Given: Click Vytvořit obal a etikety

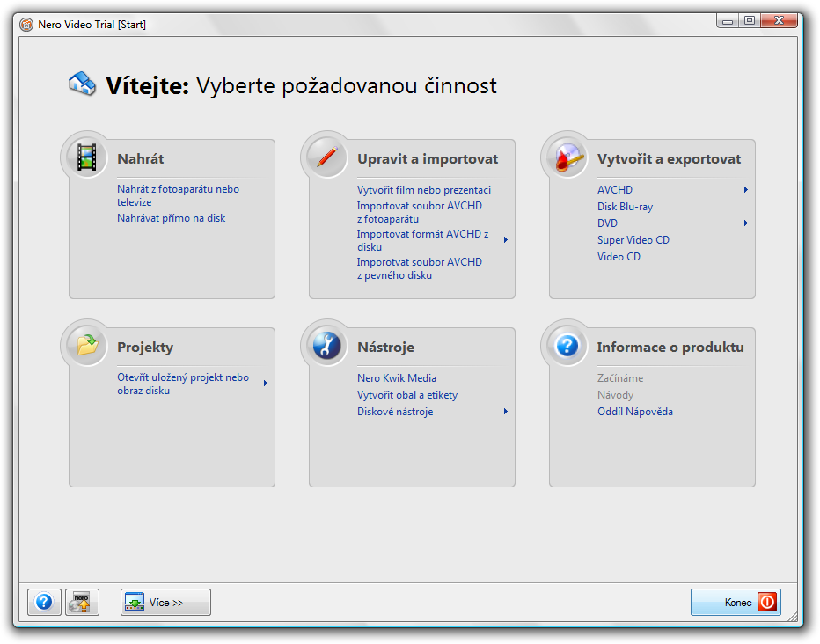Looking at the screenshot, I should coord(406,395).
